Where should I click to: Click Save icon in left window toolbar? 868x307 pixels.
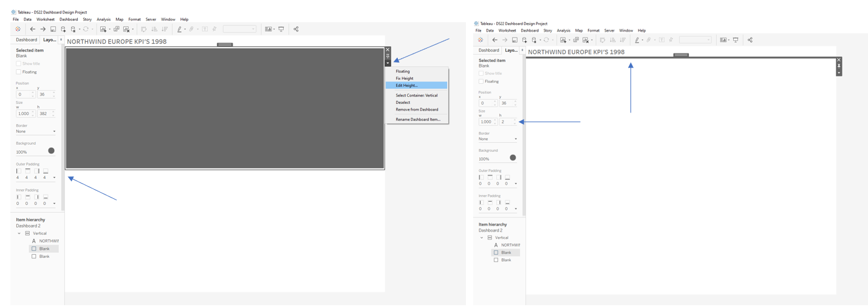[x=53, y=29]
